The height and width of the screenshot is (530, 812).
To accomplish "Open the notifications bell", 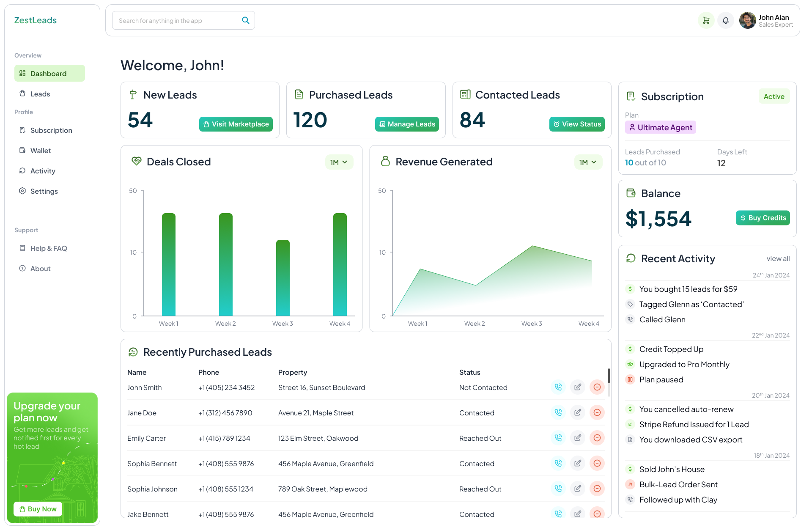I will (726, 20).
